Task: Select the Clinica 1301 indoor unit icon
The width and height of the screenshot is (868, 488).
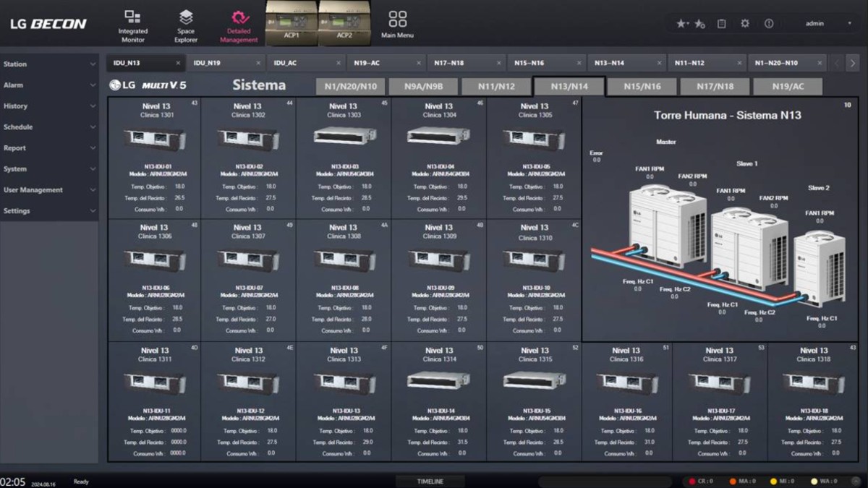Action: (155, 139)
